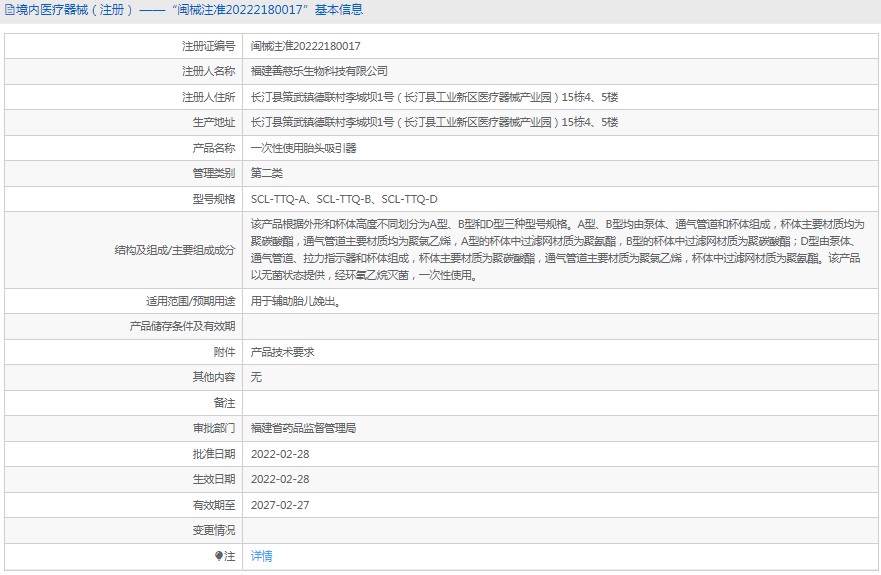Click the 其他内容 label
The image size is (881, 575).
click(x=214, y=377)
